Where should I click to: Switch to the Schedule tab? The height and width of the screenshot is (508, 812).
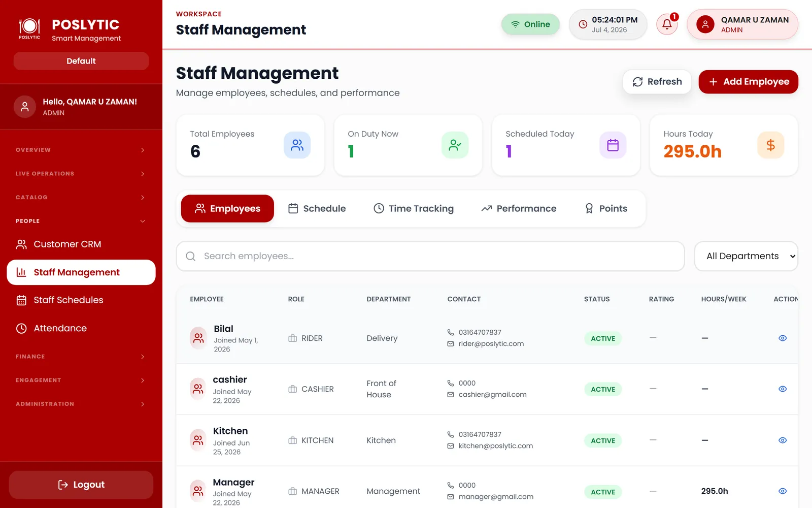coord(317,209)
